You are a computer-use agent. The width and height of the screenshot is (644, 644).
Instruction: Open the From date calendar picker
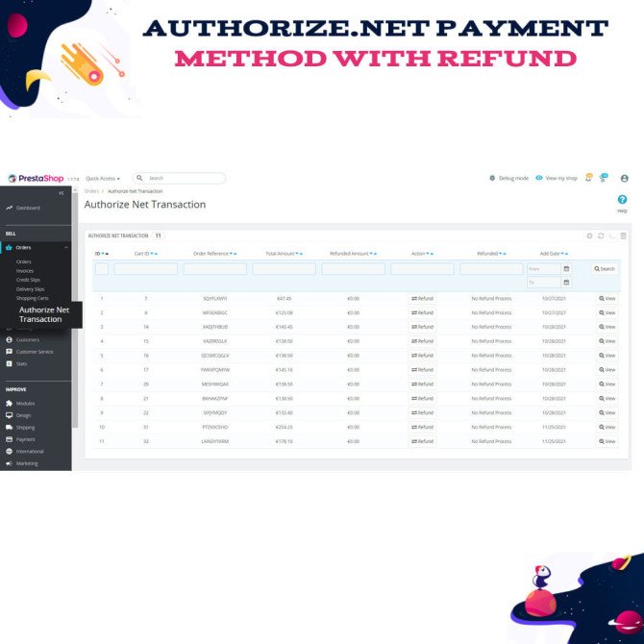click(566, 268)
